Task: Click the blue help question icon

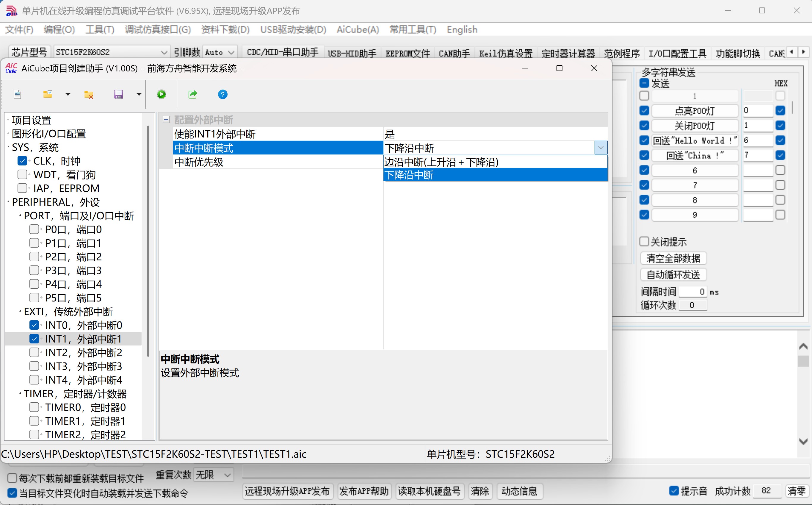Action: tap(222, 95)
